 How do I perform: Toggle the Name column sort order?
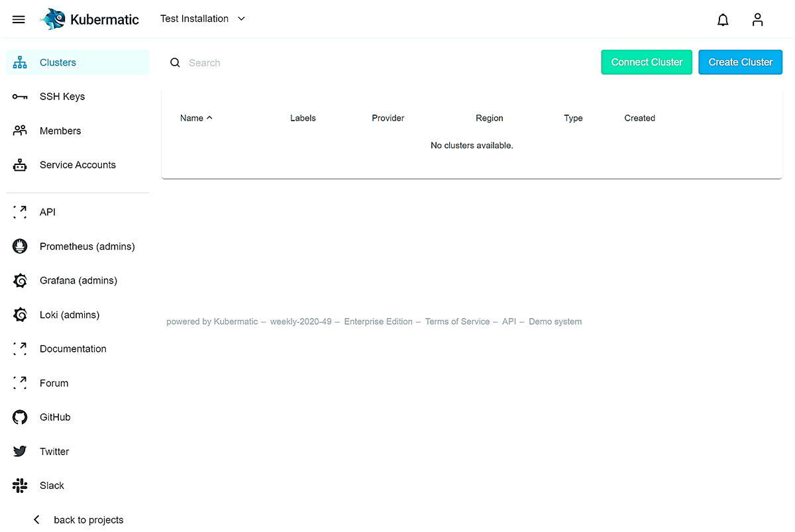(195, 117)
